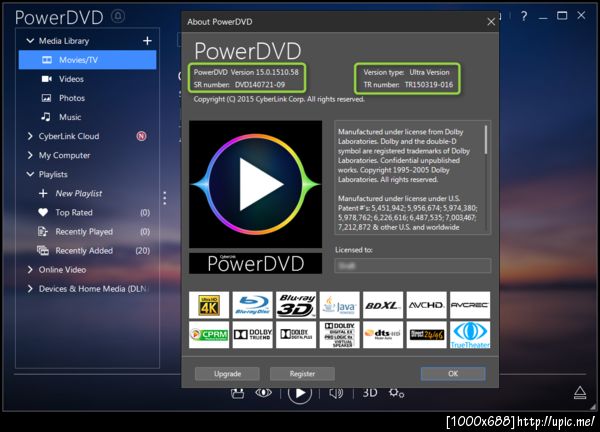Click the circular icon beside PowerDVD title
The height and width of the screenshot is (432, 600).
[x=118, y=16]
